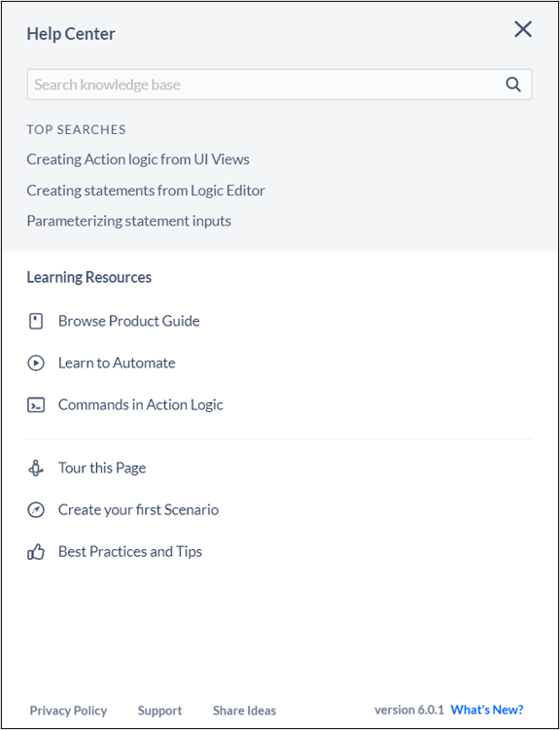Open Parameterizing statement inputs article
Screen dimensions: 560x730
pos(129,222)
